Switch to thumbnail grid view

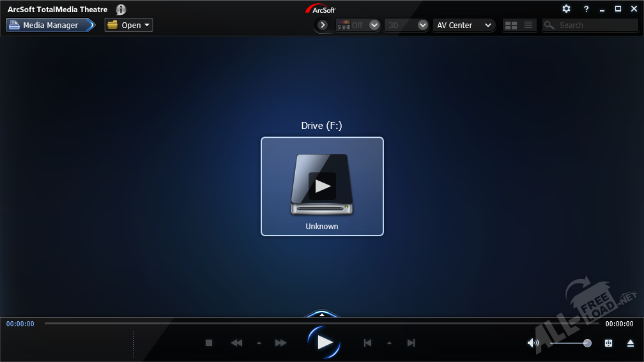510,25
